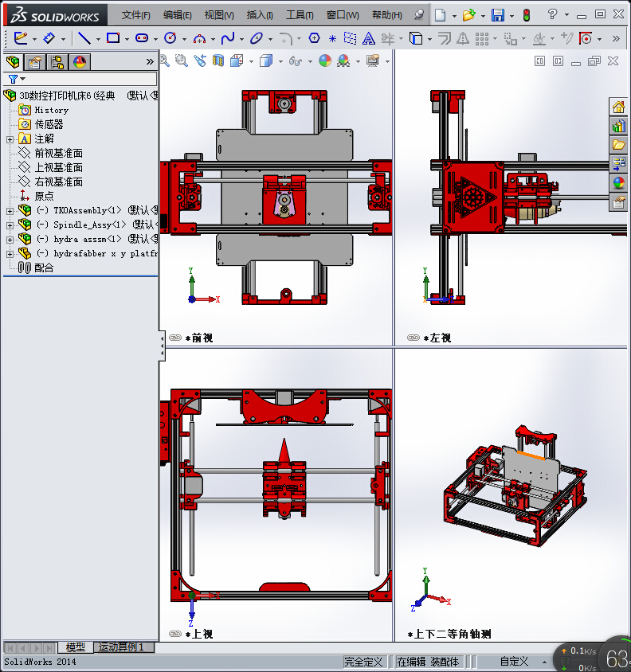Click the Apply Scene icon
This screenshot has width=631, height=672.
click(343, 61)
